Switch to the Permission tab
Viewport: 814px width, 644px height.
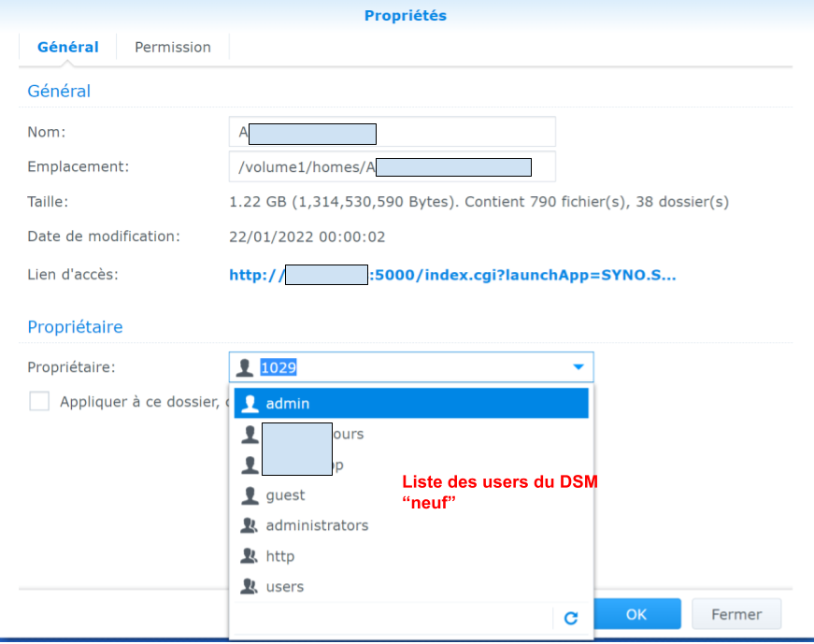(173, 47)
